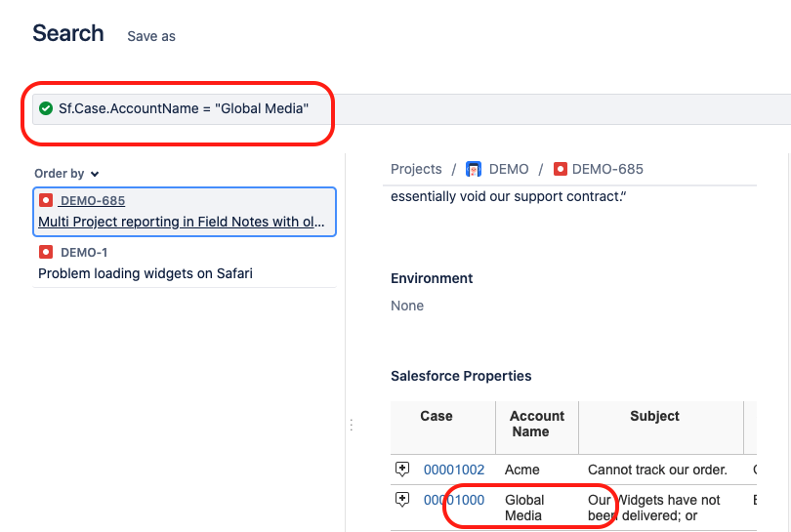Click the DEMO-685 bug icon in results list
This screenshot has width=791, height=532.
click(46, 200)
